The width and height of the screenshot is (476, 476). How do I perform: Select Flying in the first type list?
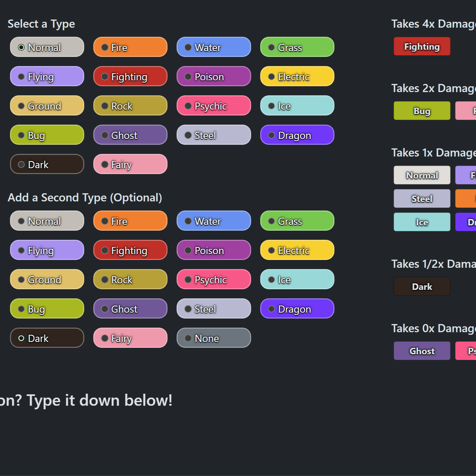[x=47, y=76]
